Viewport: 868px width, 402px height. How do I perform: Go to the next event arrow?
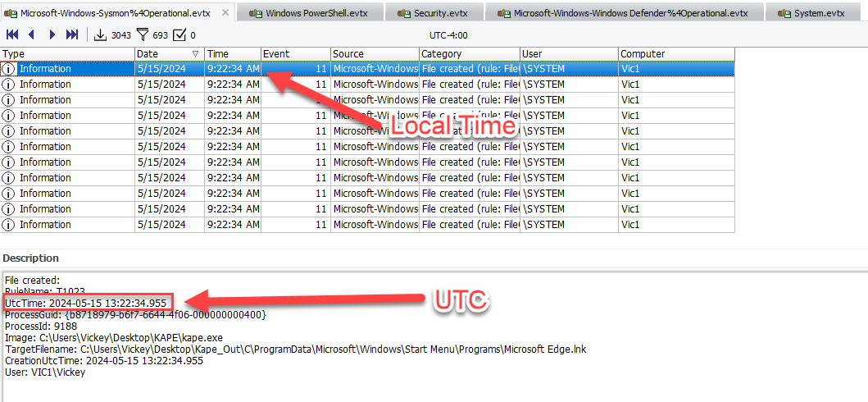tap(52, 34)
